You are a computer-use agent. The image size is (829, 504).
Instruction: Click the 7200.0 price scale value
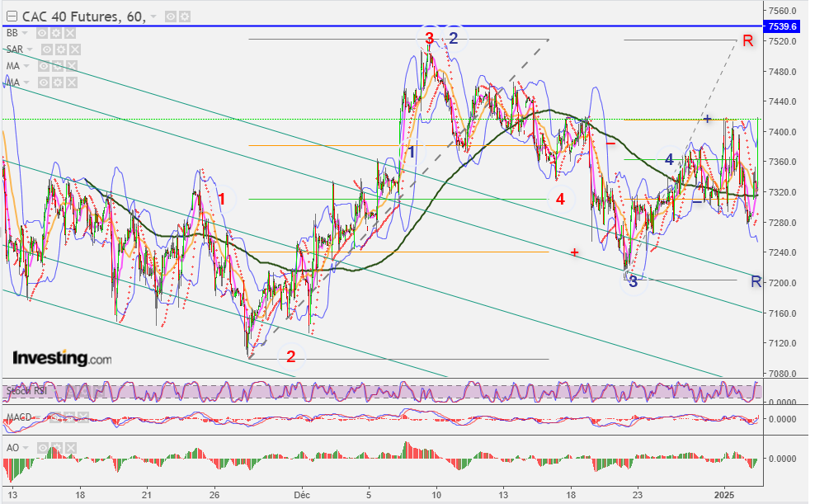[x=783, y=283]
